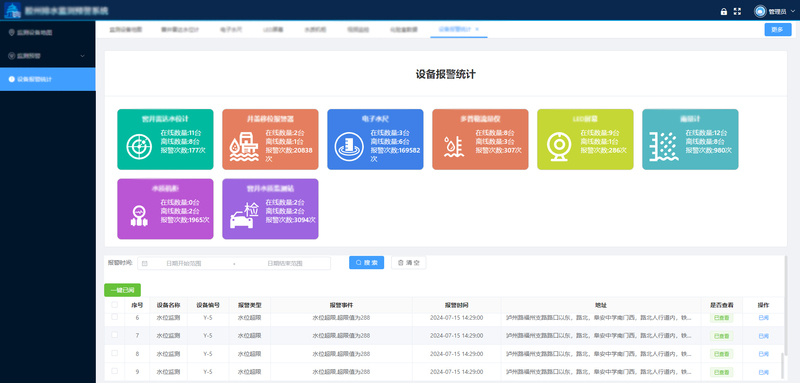Click the Y-5 device number in row 8
Viewport: 800px width, 383px height.
pos(208,354)
